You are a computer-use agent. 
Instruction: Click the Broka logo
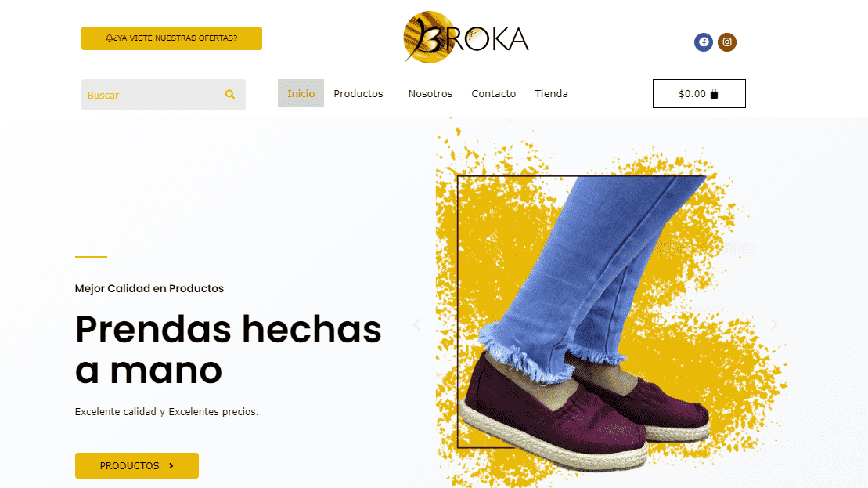pyautogui.click(x=466, y=37)
